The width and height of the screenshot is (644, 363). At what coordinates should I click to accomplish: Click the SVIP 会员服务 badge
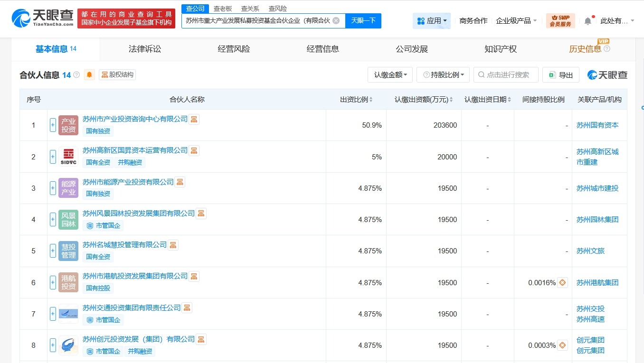click(560, 20)
